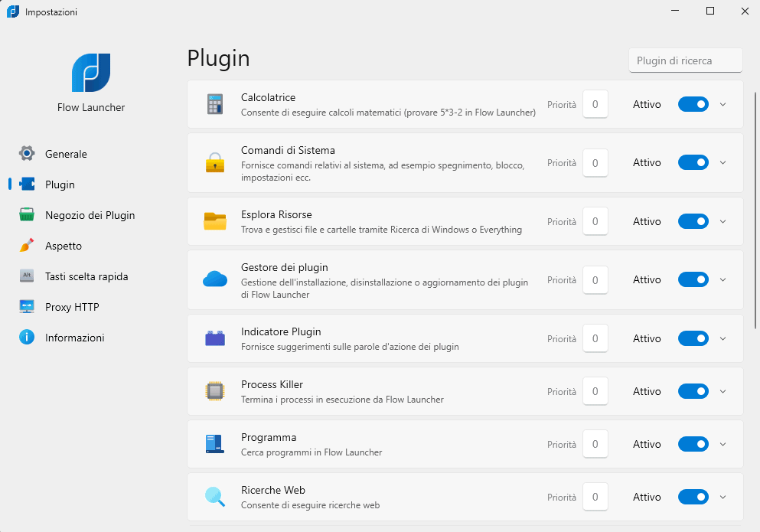Click the plugin list vertical scrollbar
The height and width of the screenshot is (532, 760).
coord(755,211)
